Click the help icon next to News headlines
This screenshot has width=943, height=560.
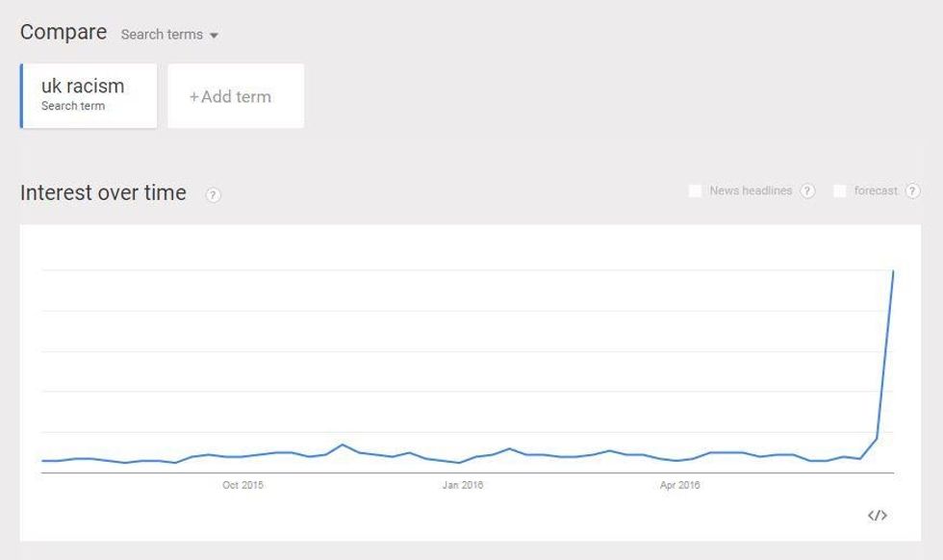(807, 191)
